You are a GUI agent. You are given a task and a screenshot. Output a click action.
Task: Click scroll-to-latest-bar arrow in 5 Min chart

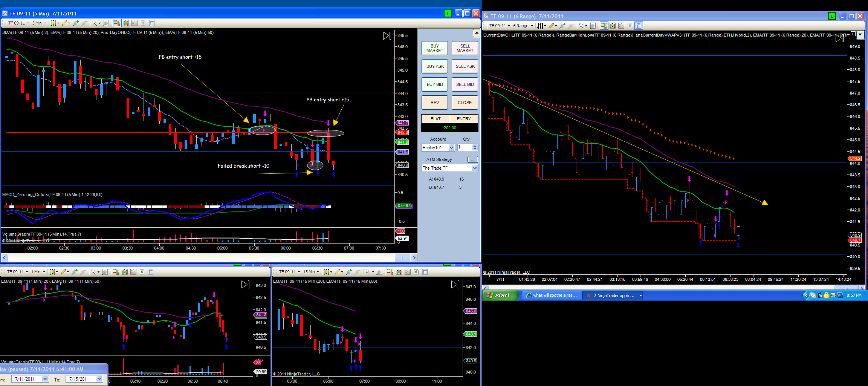tap(387, 36)
